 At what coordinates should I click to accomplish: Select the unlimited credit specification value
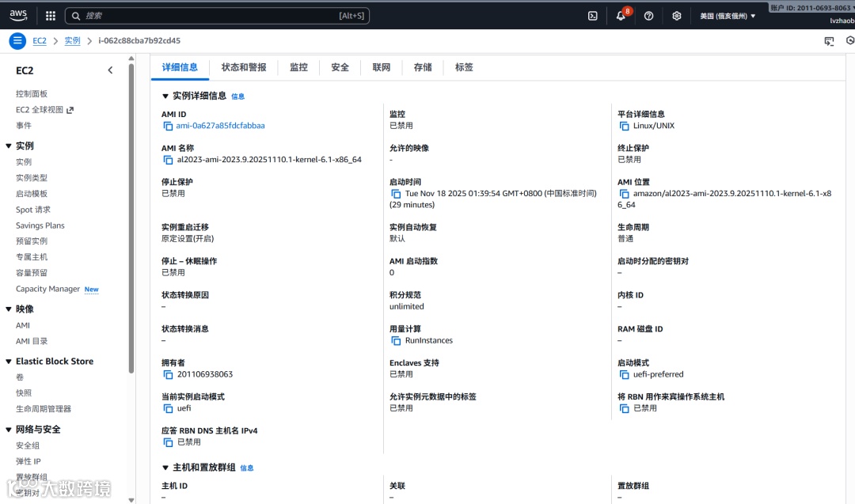pyautogui.click(x=406, y=306)
